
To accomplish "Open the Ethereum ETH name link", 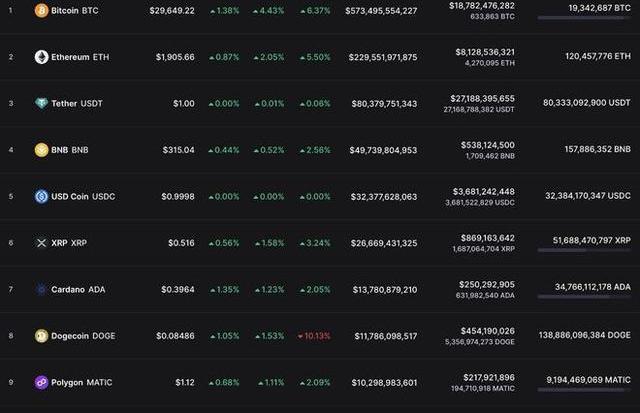I will (79, 57).
